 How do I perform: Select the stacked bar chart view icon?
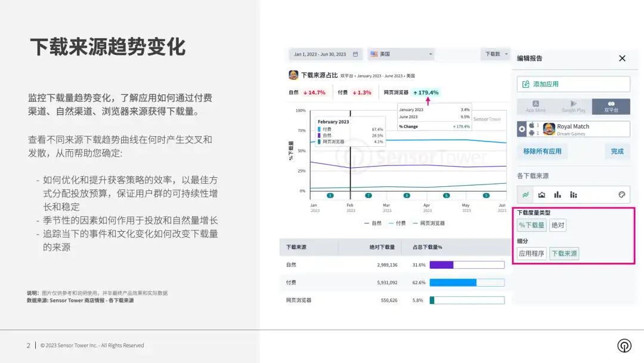coord(574,195)
